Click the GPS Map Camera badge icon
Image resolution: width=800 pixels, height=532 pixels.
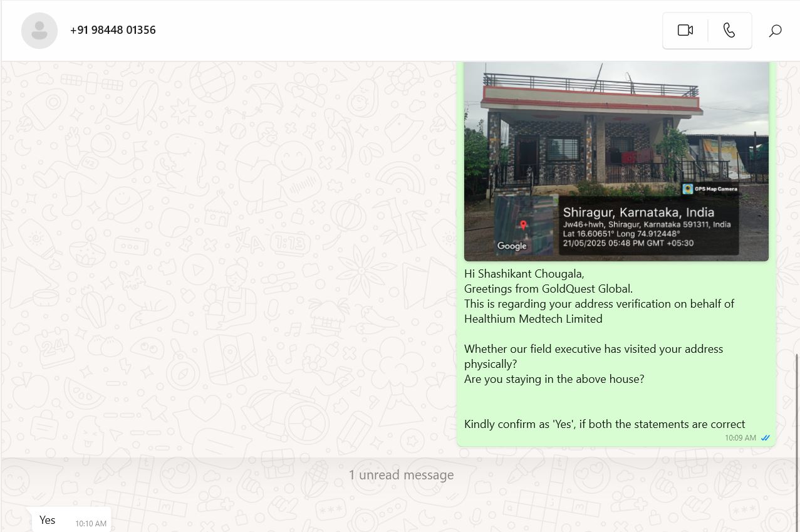(688, 189)
